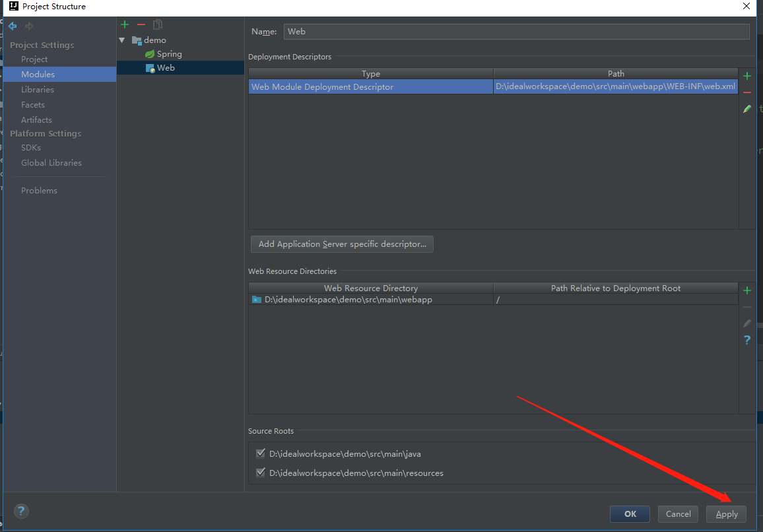
Task: Collapse the demo module tree node
Action: 122,40
